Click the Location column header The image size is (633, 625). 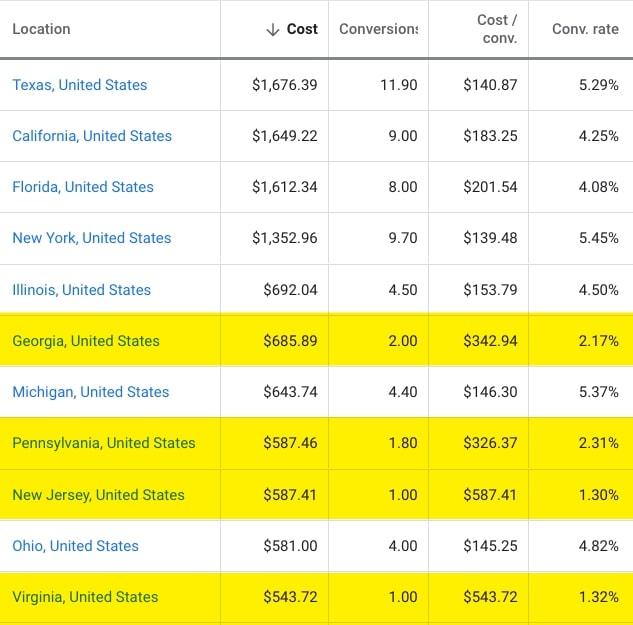[x=41, y=29]
